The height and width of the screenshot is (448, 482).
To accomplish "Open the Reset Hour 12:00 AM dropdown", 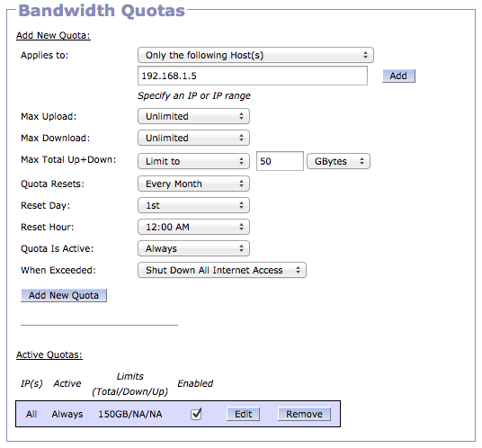I will pyautogui.click(x=193, y=227).
